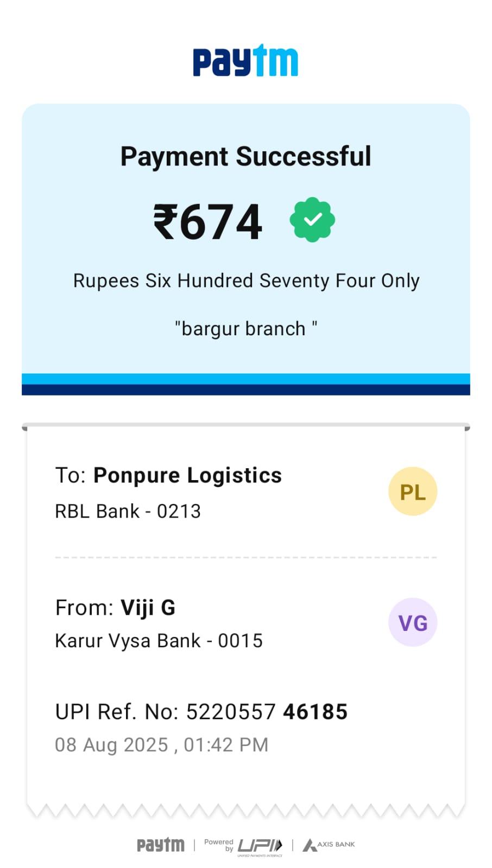Tap the ₹674 payment amount
The width and height of the screenshot is (492, 868).
click(x=208, y=221)
